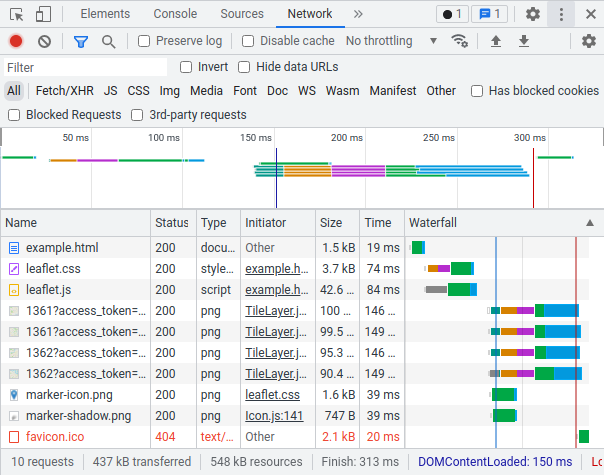Check Hide data URLs
Image resolution: width=604 pixels, height=475 pixels.
point(244,67)
